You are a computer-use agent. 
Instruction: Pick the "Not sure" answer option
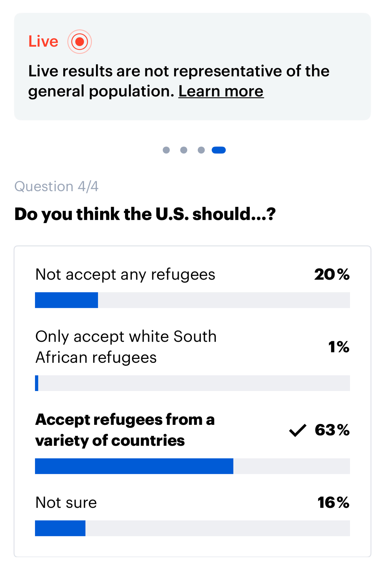(x=66, y=502)
